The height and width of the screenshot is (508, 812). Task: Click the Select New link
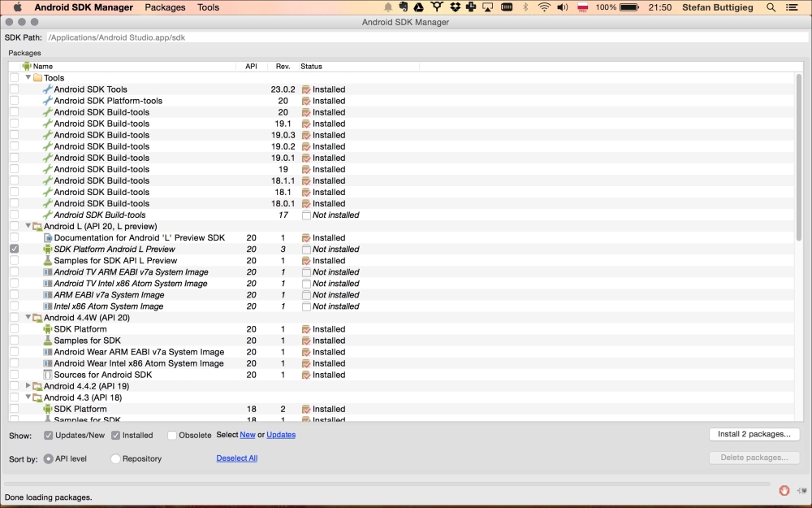248,435
